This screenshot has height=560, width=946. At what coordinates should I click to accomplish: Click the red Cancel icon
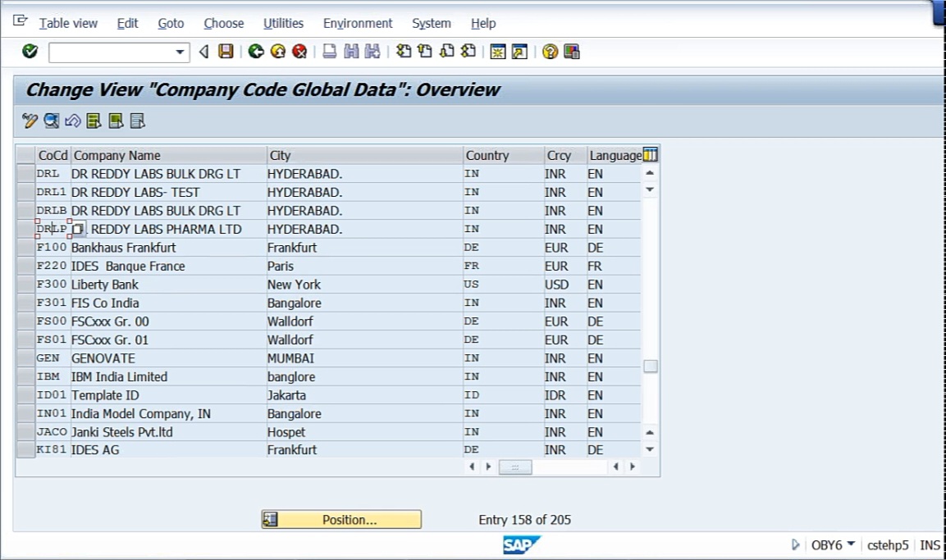click(x=299, y=52)
